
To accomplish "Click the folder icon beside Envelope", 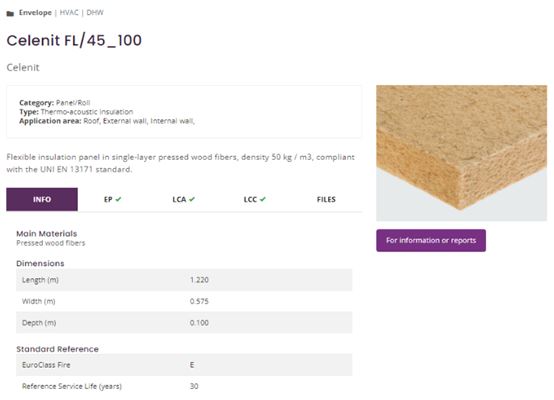I will (10, 13).
